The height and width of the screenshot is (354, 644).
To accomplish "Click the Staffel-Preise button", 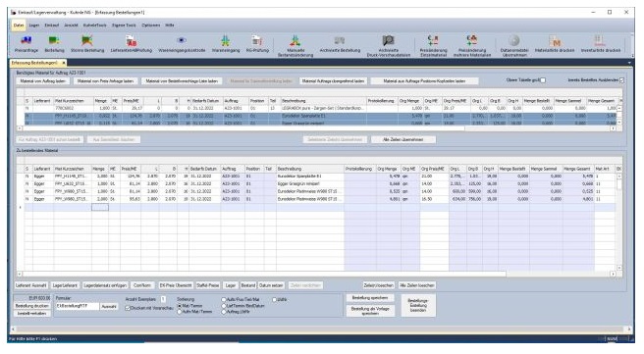I will coord(208,285).
